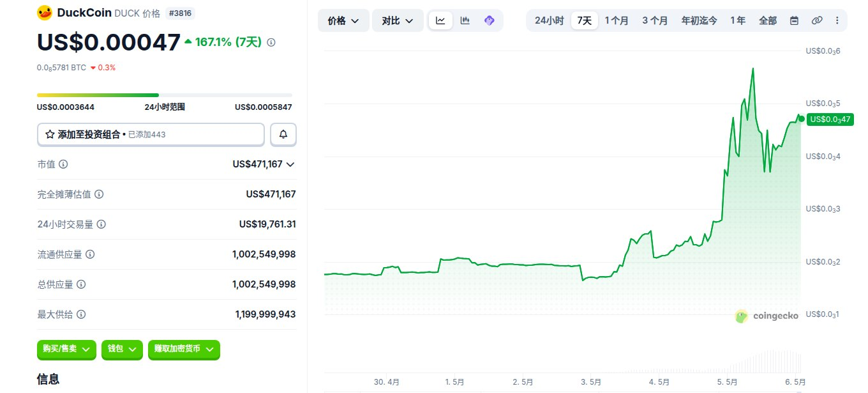Open the 赚取加密货币 dropdown button
This screenshot has width=868, height=393.
pos(184,349)
